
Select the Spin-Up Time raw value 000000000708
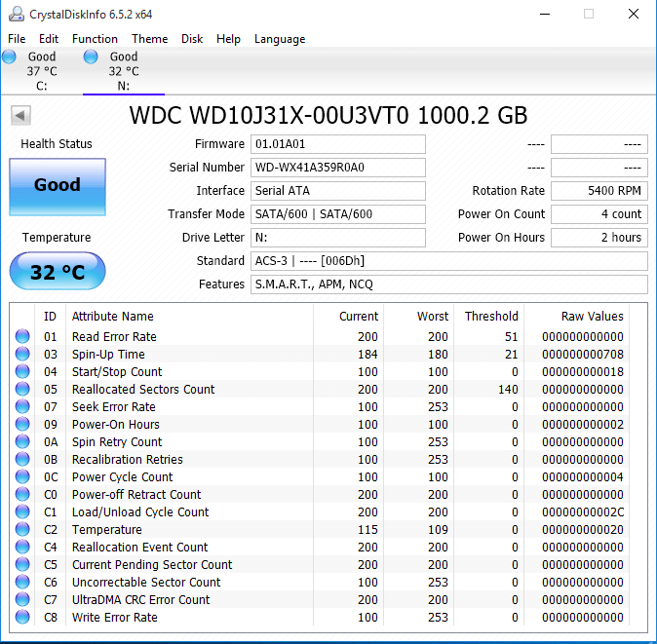[x=582, y=355]
